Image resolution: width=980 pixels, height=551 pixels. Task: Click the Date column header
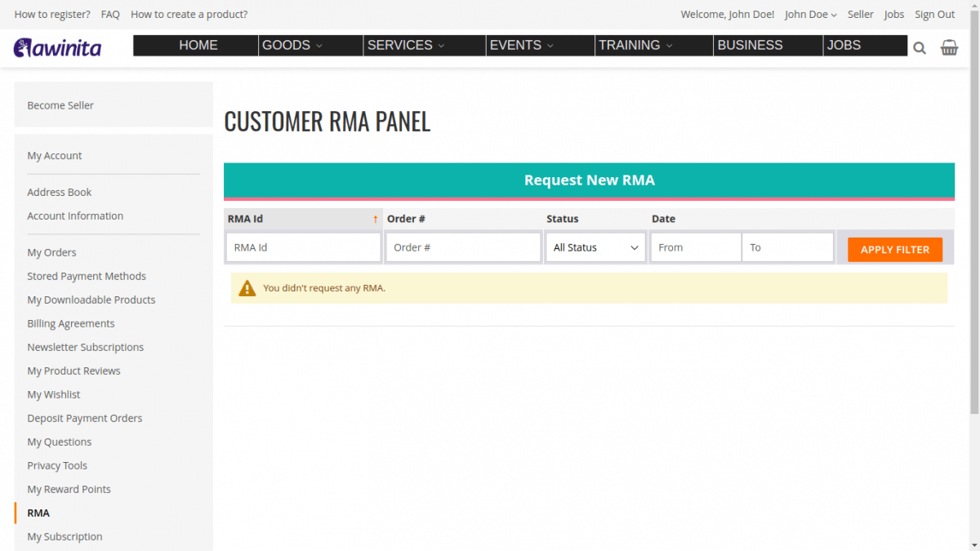pyautogui.click(x=663, y=219)
